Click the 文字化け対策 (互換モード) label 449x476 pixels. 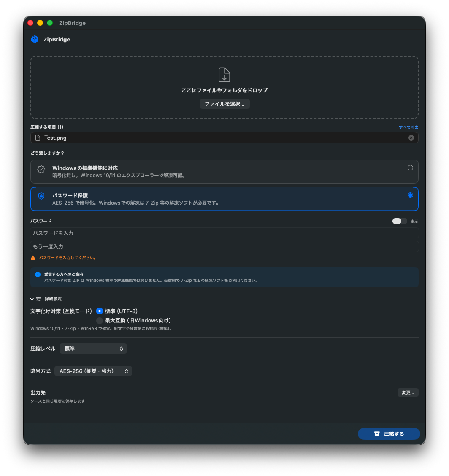coord(61,311)
